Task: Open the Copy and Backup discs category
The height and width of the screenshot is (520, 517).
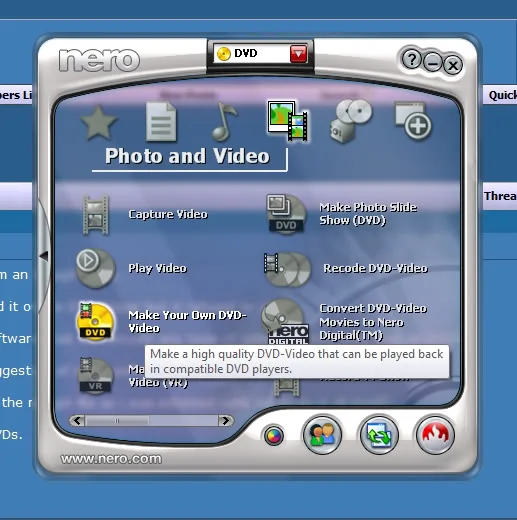Action: pyautogui.click(x=350, y=121)
